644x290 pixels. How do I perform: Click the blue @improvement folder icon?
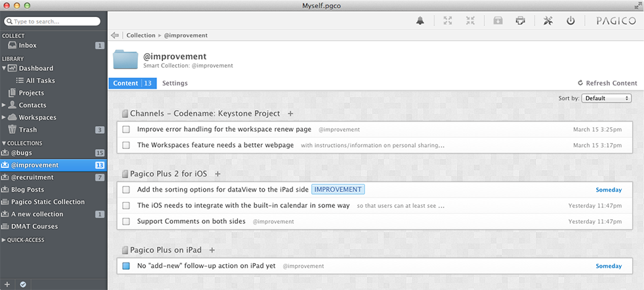click(126, 60)
